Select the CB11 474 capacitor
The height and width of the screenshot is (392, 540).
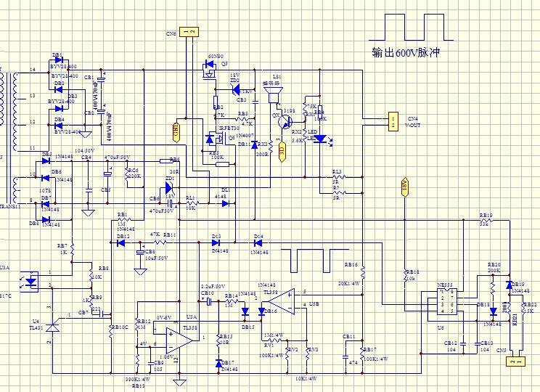pos(345,357)
